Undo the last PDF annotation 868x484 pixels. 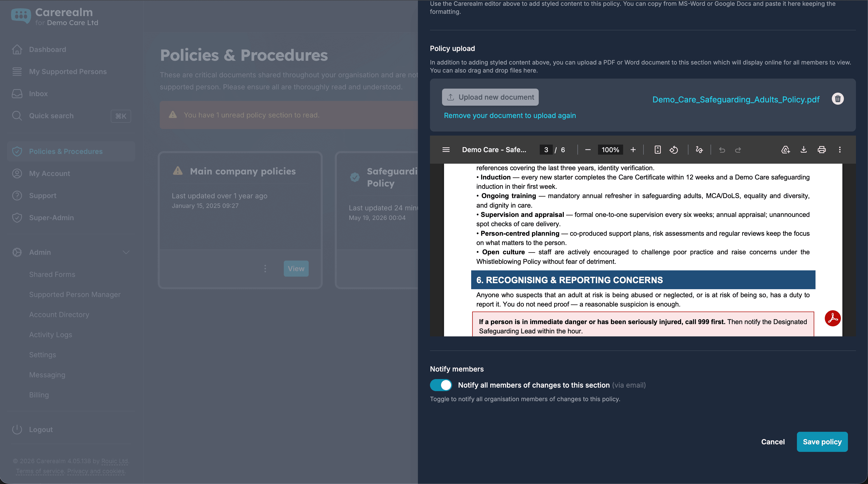pos(722,150)
